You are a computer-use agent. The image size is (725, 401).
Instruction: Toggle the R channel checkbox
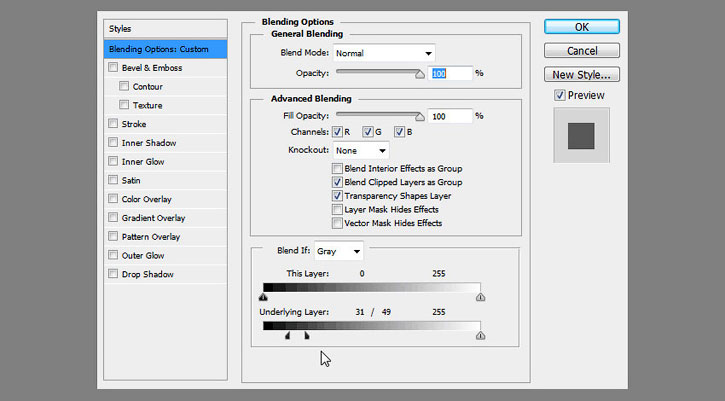[x=337, y=132]
